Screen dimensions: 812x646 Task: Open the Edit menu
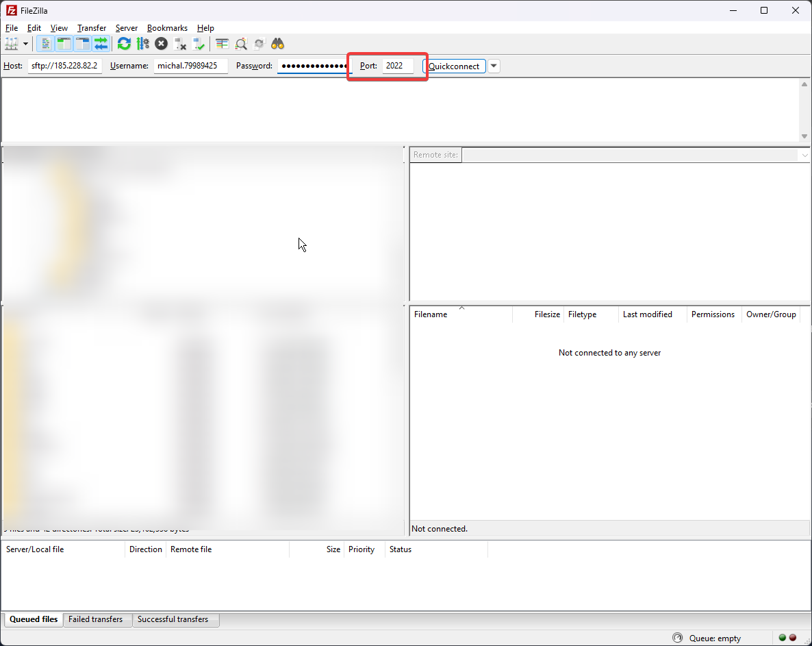coord(34,28)
